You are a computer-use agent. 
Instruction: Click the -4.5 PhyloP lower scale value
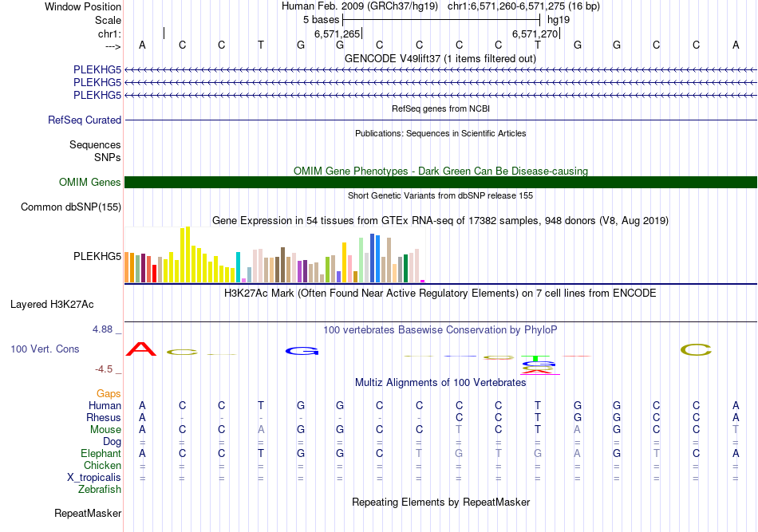pyautogui.click(x=104, y=369)
